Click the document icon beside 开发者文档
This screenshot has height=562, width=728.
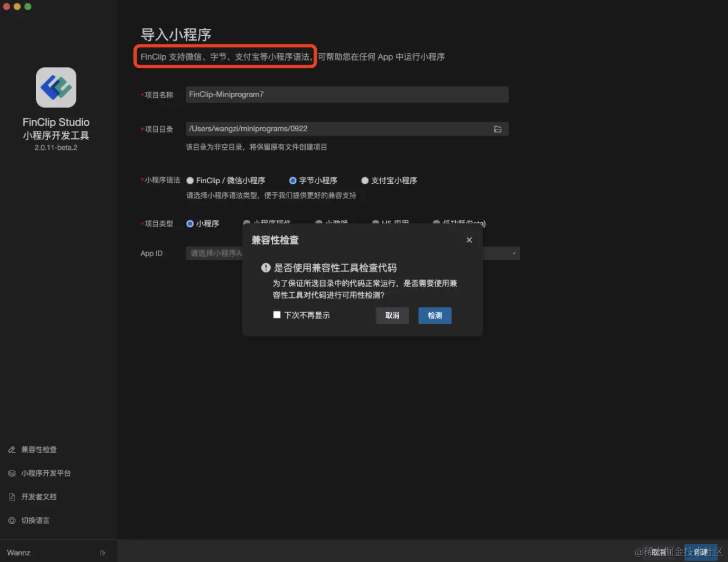(12, 497)
